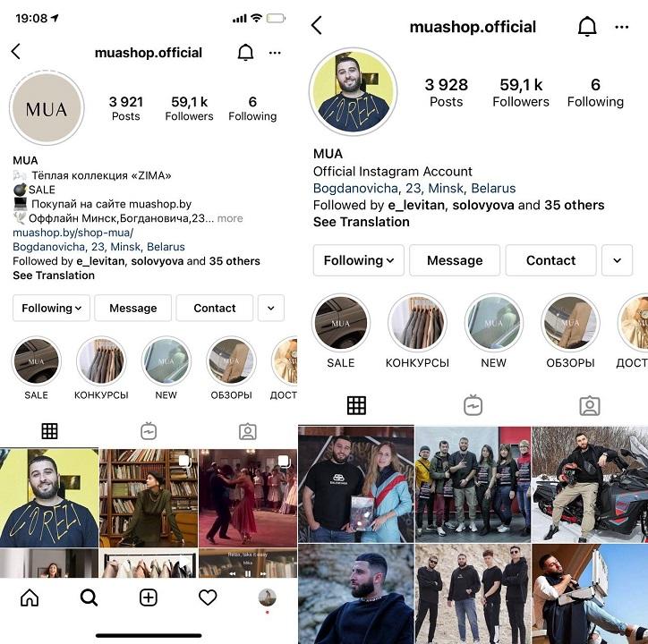
Task: Create a new post with the plus icon
Action: (149, 597)
